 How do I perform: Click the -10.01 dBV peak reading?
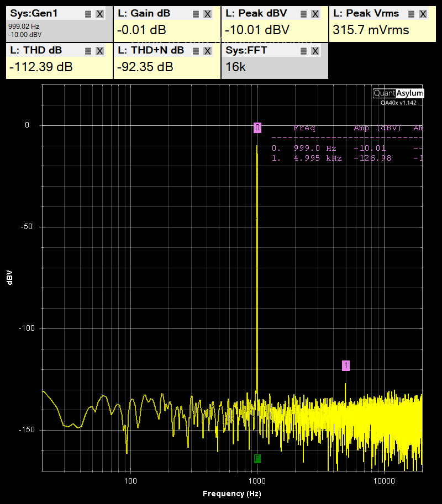point(257,30)
